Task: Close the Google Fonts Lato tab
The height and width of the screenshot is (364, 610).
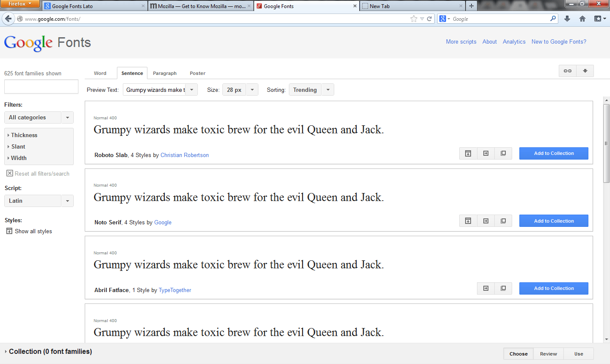Action: point(143,6)
